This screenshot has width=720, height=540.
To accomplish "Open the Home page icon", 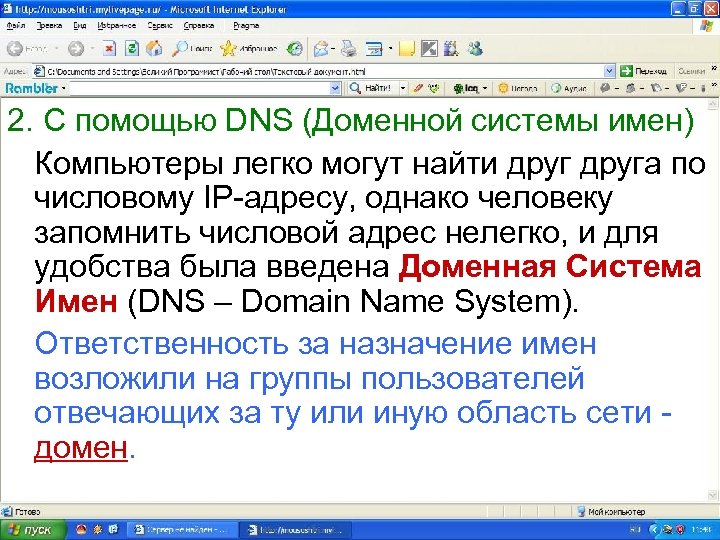I will pyautogui.click(x=154, y=48).
